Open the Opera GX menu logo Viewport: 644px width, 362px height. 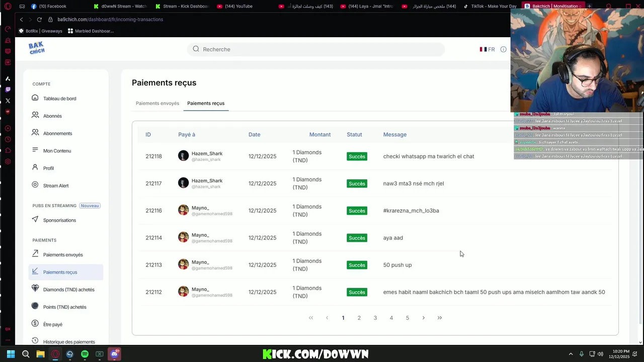coord(8,7)
